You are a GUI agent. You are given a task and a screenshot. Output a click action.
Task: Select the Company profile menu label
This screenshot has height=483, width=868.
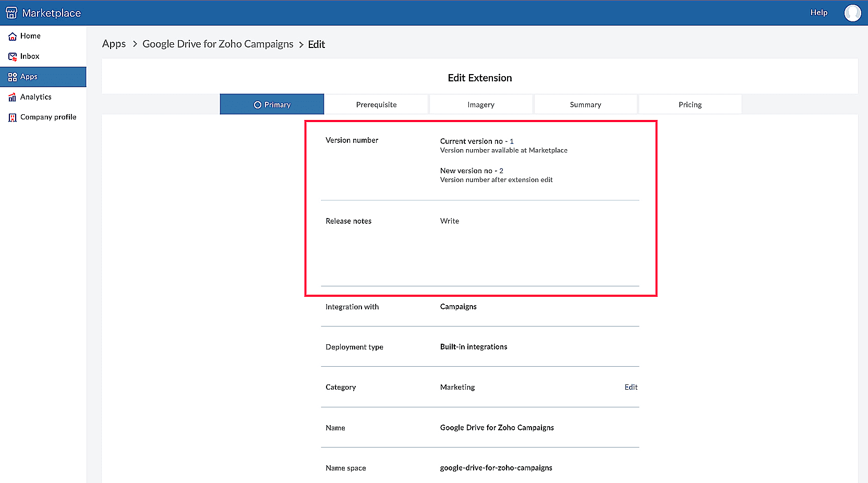coord(48,117)
